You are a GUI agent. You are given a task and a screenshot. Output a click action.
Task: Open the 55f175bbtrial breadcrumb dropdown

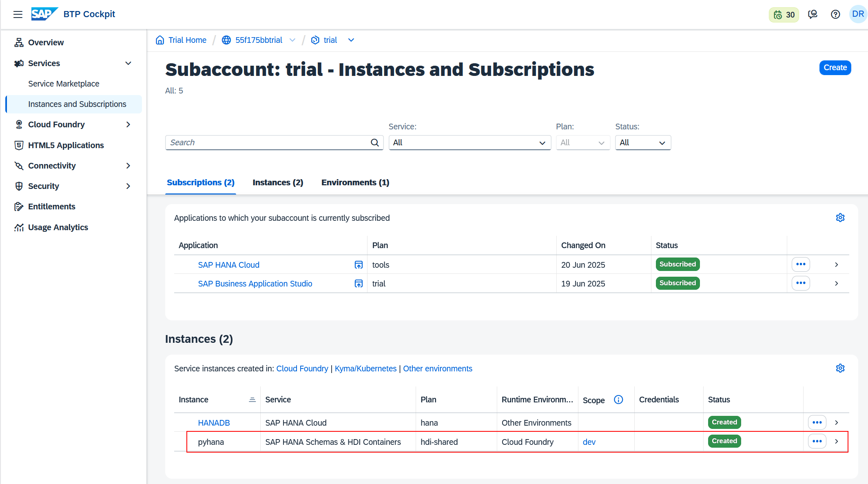[292, 40]
